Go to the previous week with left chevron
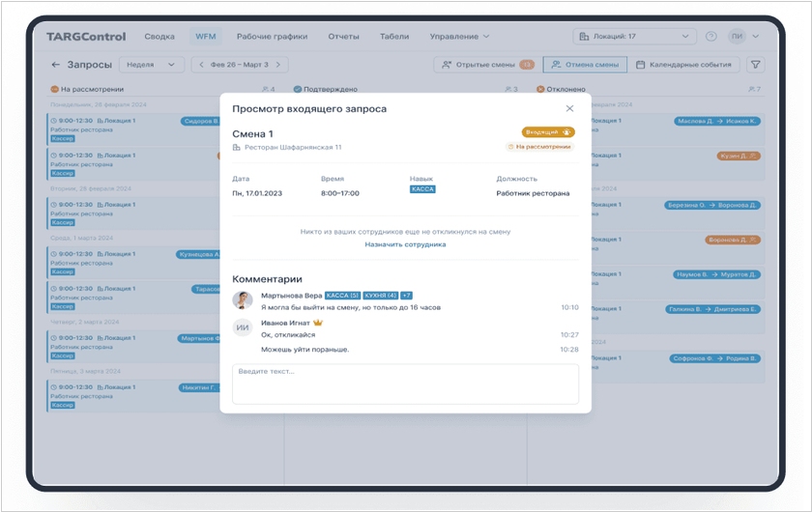Image resolution: width=812 pixels, height=512 pixels. point(201,65)
